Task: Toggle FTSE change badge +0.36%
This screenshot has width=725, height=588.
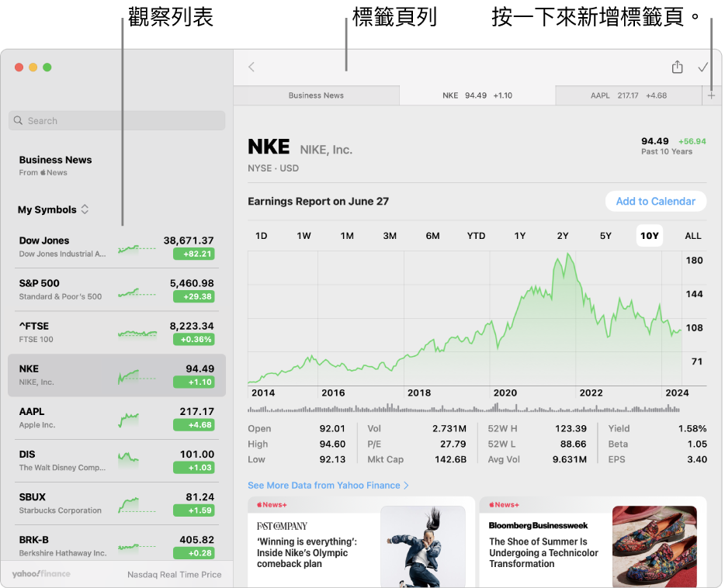Action: pos(194,340)
